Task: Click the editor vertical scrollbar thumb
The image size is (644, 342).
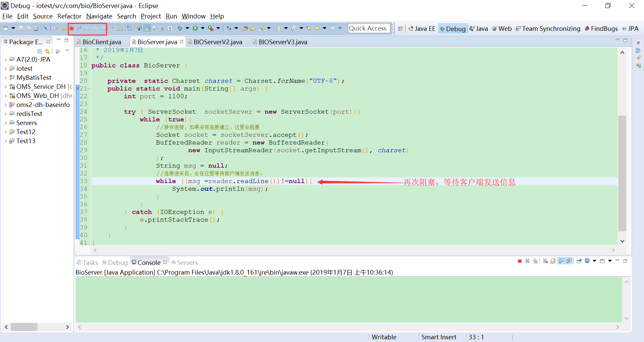Action: pyautogui.click(x=622, y=173)
